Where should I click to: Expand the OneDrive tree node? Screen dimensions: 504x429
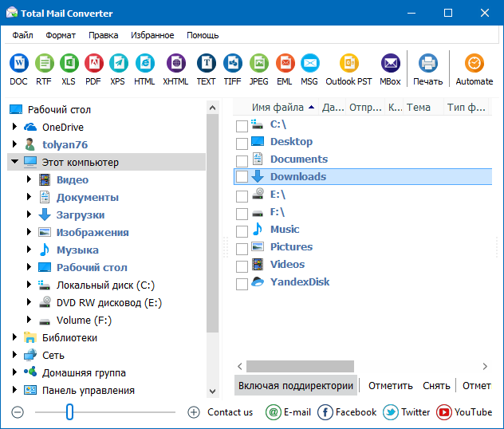point(14,128)
